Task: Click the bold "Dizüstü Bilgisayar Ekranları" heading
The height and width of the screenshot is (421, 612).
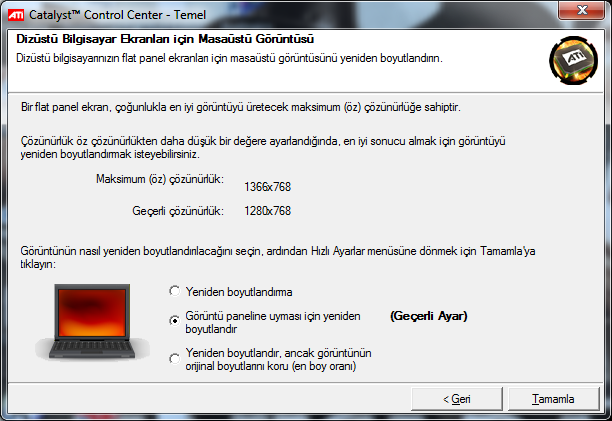Action: click(x=93, y=39)
